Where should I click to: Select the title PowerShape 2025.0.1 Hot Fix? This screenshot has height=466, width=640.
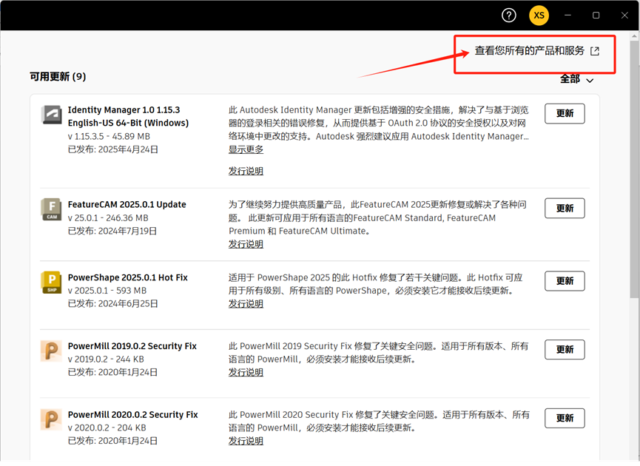point(128,277)
